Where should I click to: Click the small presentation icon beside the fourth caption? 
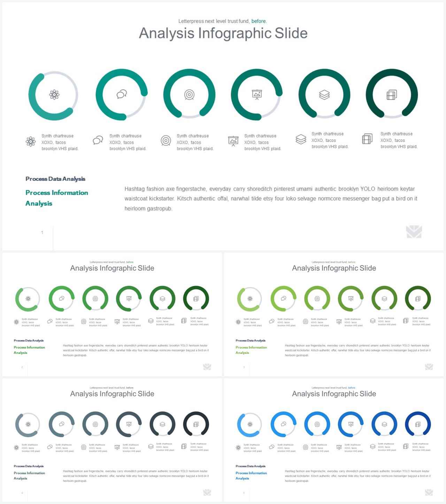[x=233, y=141]
